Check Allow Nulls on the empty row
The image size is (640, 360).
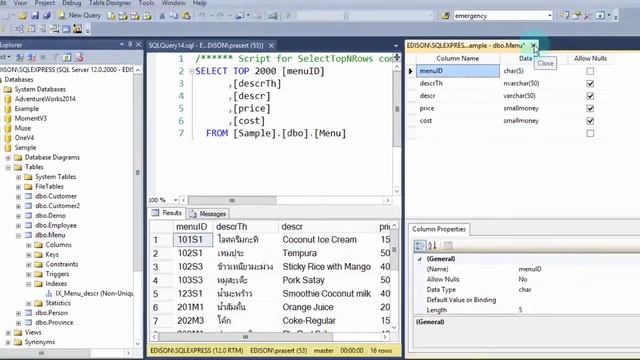(x=590, y=133)
